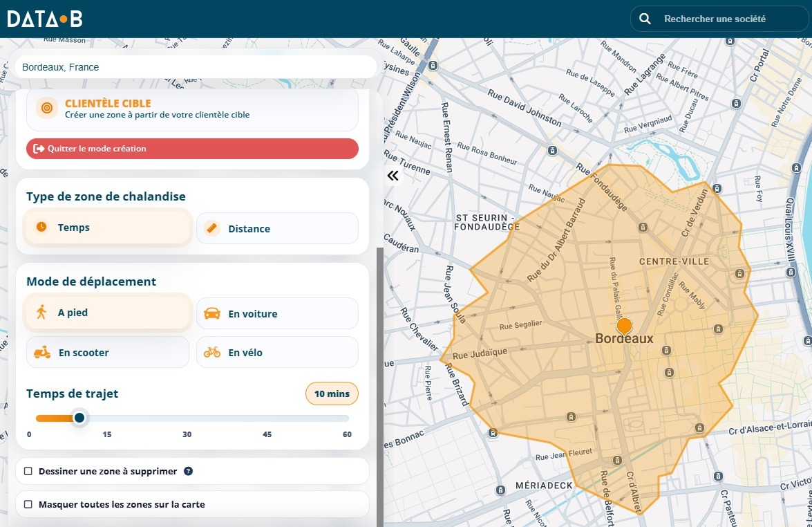
Task: Open Clientèle cible zone creation
Action: [x=192, y=109]
